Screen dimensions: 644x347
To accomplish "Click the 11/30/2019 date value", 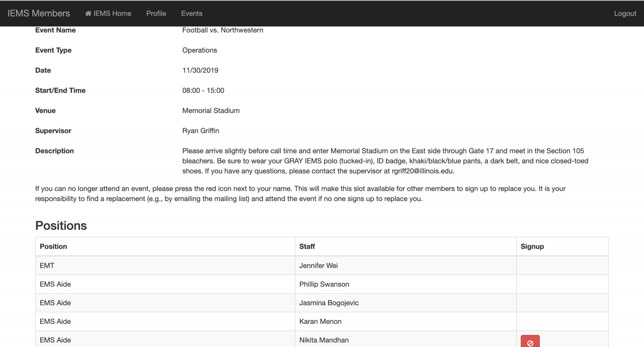I will coord(200,70).
